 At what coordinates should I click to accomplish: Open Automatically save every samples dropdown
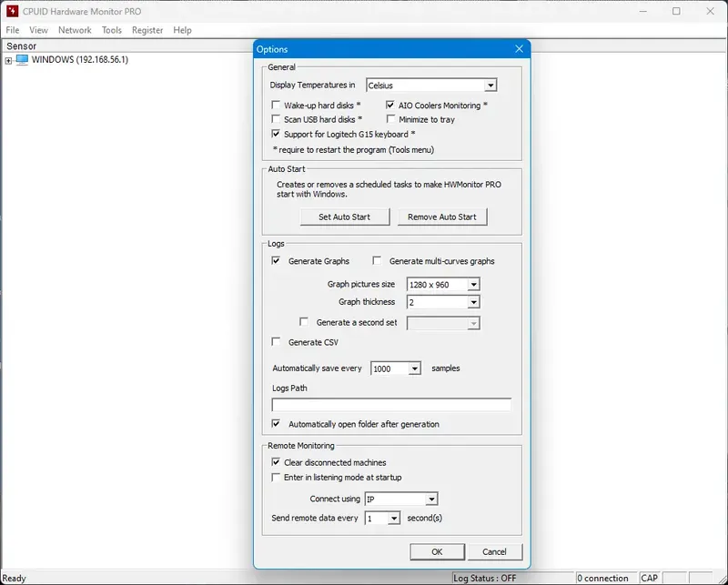(396, 368)
